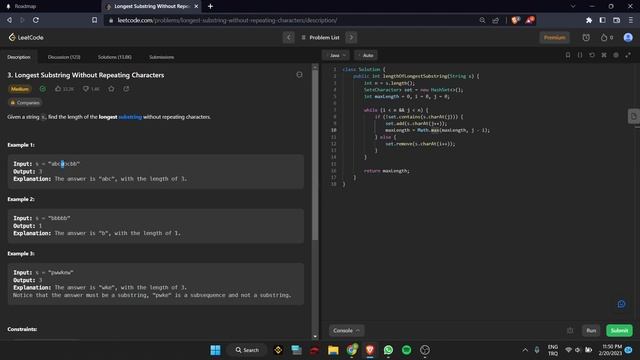Screen dimensions: 640x360
Task: Open the Auto mode dropdown
Action: pyautogui.click(x=366, y=55)
